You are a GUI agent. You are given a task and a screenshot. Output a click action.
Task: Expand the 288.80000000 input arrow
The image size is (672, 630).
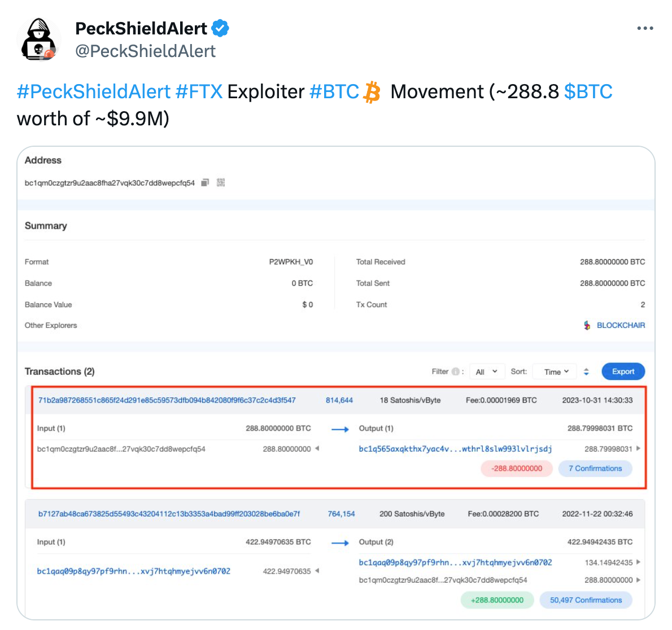317,449
